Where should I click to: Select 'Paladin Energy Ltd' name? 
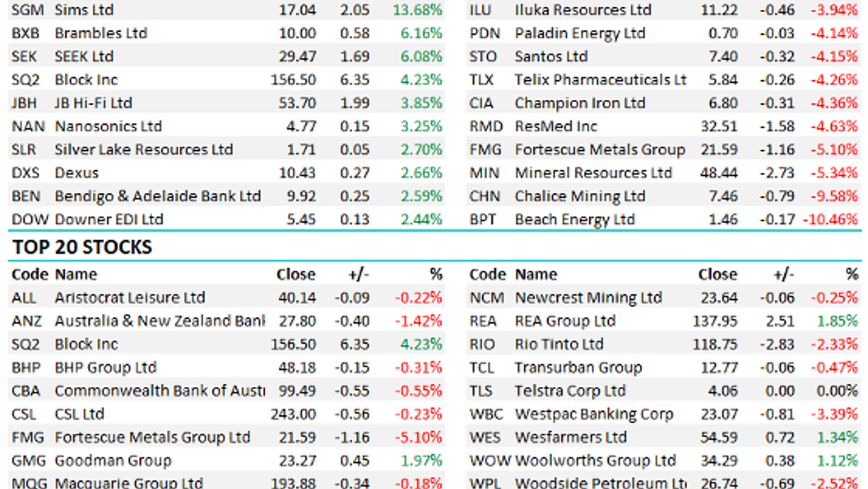[x=580, y=33]
